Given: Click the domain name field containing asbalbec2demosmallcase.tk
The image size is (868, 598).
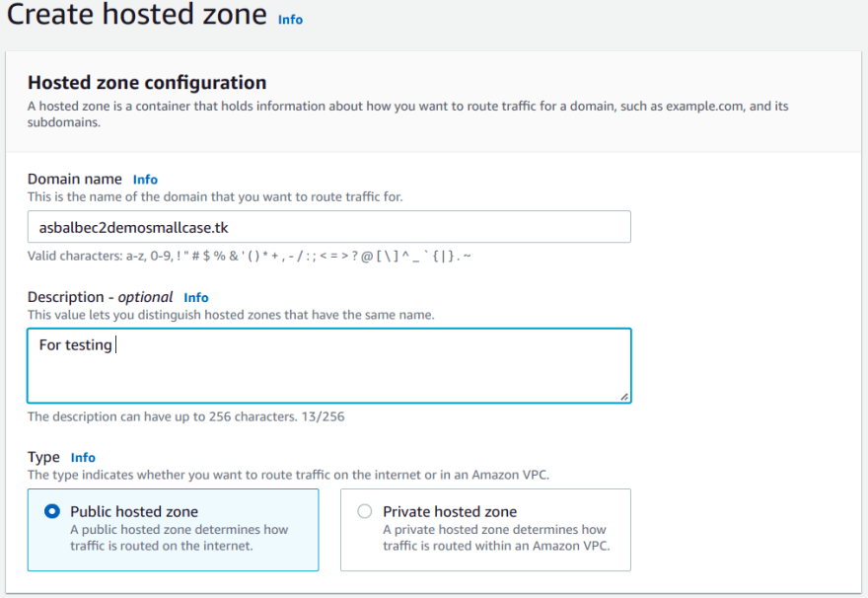Looking at the screenshot, I should (328, 226).
